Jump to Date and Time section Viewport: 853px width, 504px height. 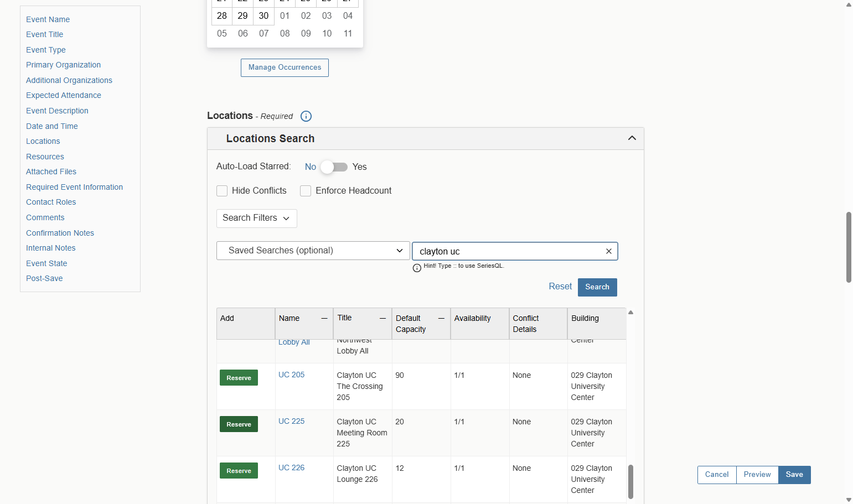(52, 126)
